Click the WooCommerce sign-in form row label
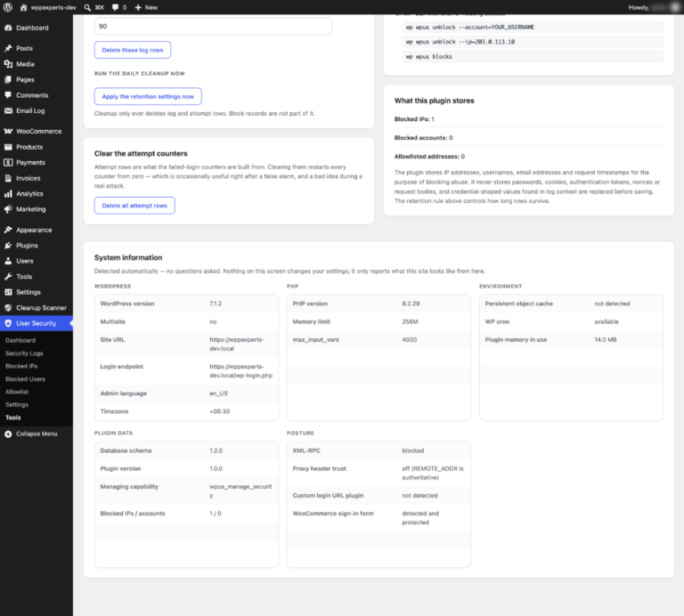 click(333, 514)
